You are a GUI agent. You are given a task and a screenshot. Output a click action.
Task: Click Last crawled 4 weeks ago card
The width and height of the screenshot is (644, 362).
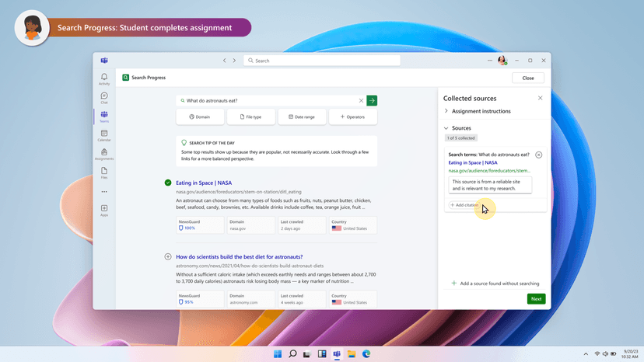point(302,299)
